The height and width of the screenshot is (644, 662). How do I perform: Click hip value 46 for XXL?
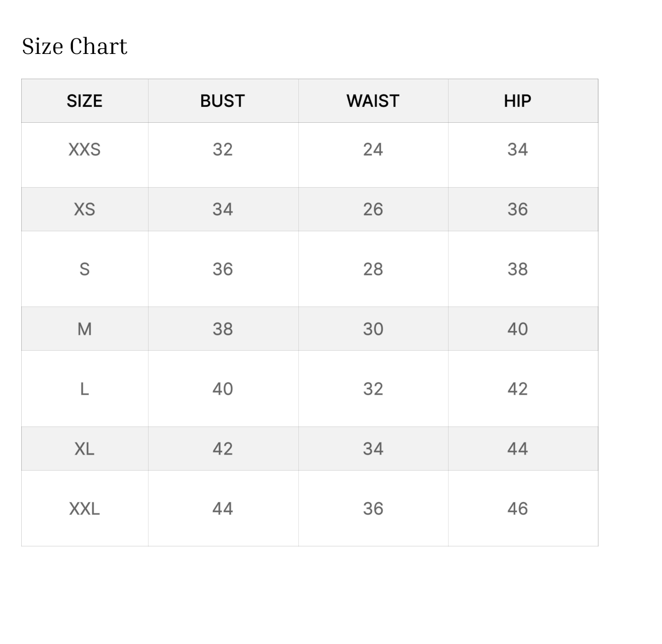coord(517,509)
